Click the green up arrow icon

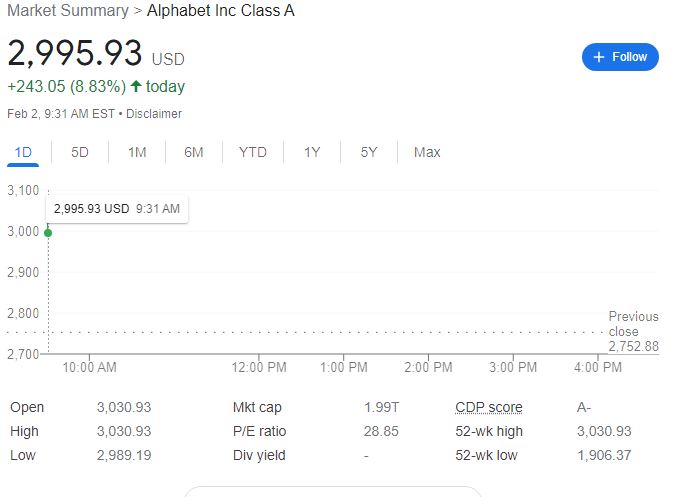point(136,87)
